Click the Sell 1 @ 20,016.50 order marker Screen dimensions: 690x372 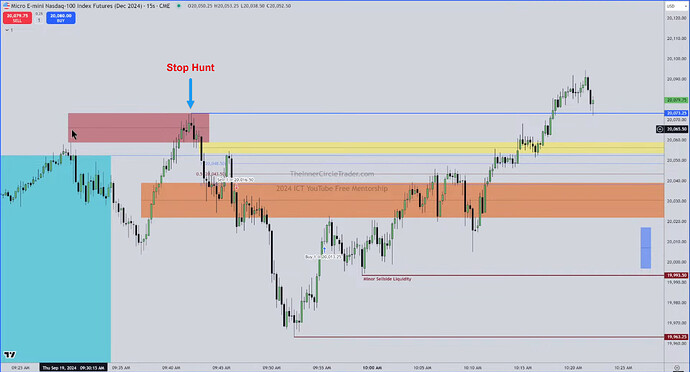[235, 180]
